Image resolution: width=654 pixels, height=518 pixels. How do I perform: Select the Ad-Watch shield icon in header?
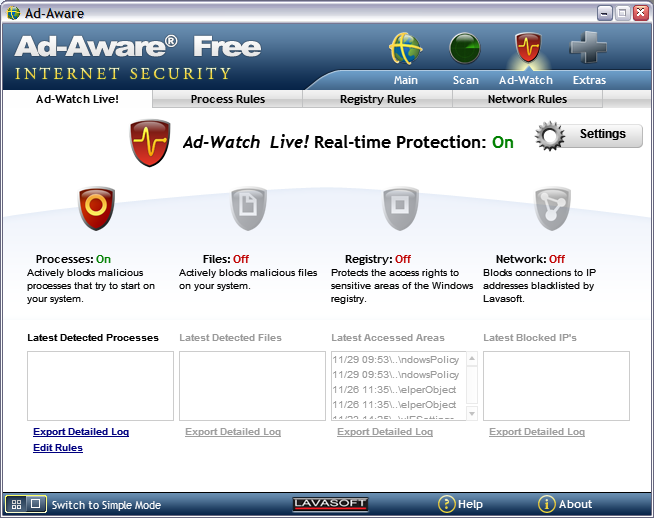pyautogui.click(x=528, y=48)
